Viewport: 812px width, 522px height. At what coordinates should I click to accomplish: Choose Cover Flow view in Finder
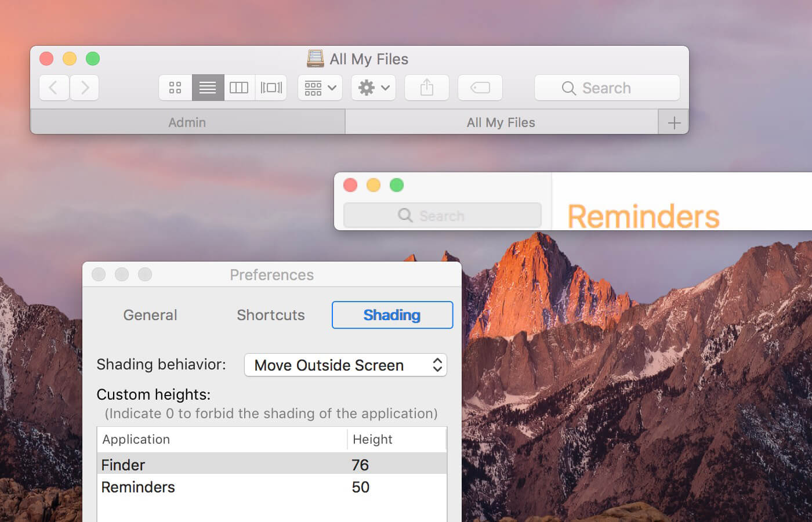point(271,88)
